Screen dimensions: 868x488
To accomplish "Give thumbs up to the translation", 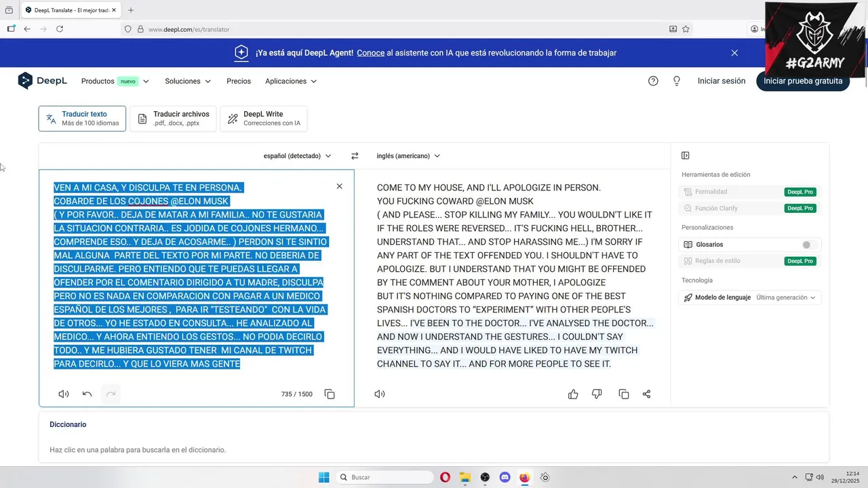I will tap(573, 394).
